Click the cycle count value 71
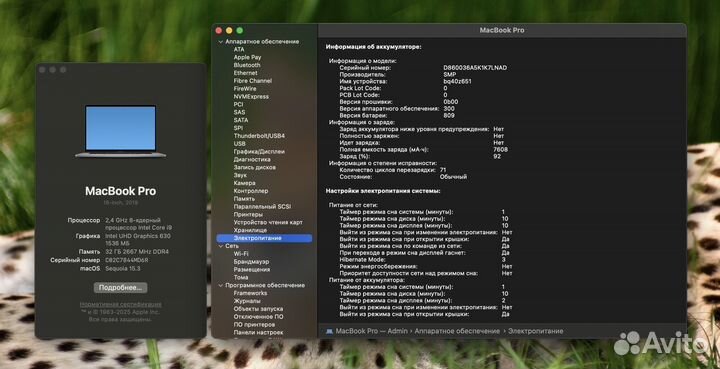The height and width of the screenshot is (369, 720). (443, 170)
